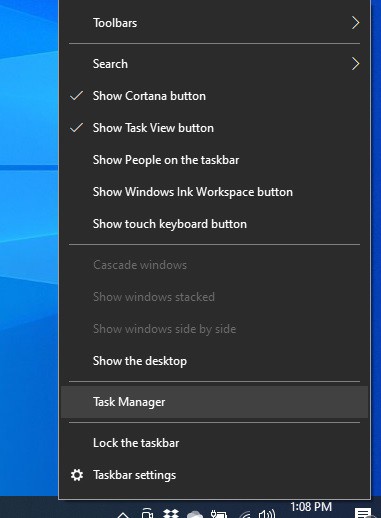Click Lock the taskbar

click(214, 443)
